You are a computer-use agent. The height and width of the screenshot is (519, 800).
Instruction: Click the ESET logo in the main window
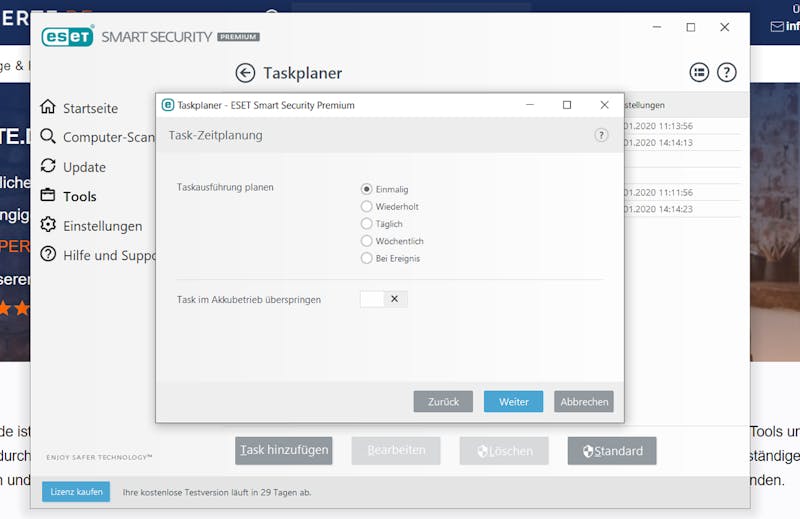tap(68, 36)
